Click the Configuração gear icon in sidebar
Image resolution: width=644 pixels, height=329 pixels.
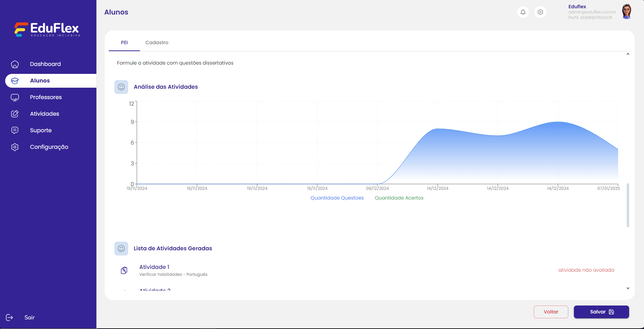pyautogui.click(x=15, y=147)
